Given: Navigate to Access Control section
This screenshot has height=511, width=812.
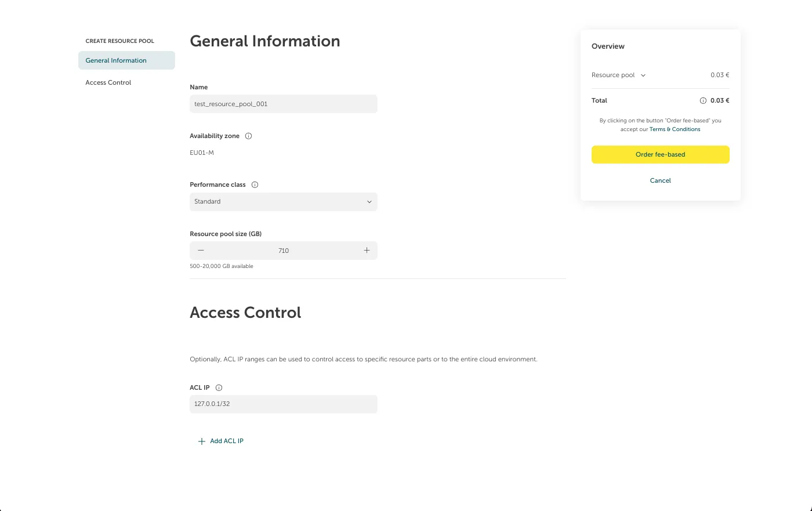Looking at the screenshot, I should [x=108, y=82].
